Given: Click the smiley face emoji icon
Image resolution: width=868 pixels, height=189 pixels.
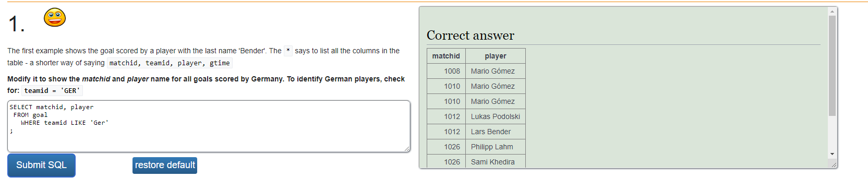Looking at the screenshot, I should (55, 18).
